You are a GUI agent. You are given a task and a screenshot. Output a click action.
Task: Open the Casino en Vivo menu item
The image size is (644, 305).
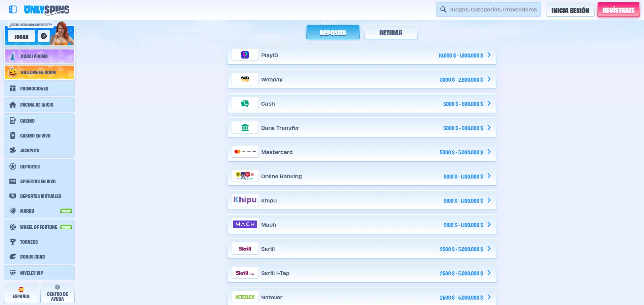[x=35, y=136]
